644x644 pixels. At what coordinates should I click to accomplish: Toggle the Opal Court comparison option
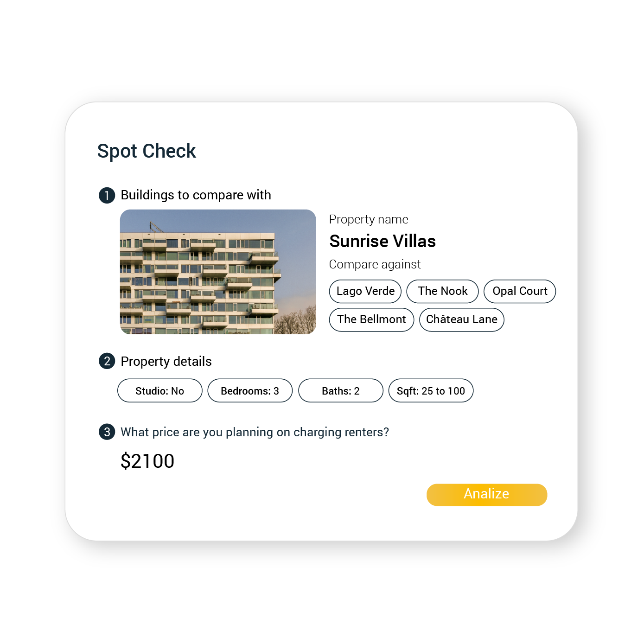[x=519, y=291]
